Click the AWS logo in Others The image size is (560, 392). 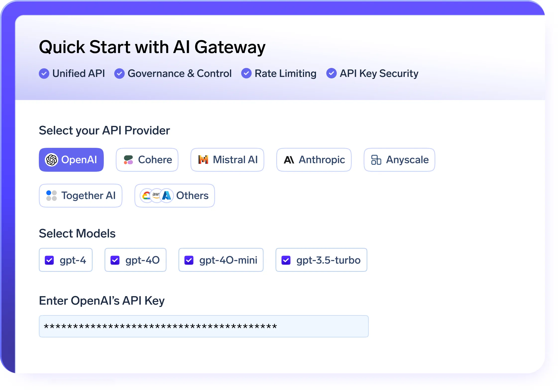[156, 195]
